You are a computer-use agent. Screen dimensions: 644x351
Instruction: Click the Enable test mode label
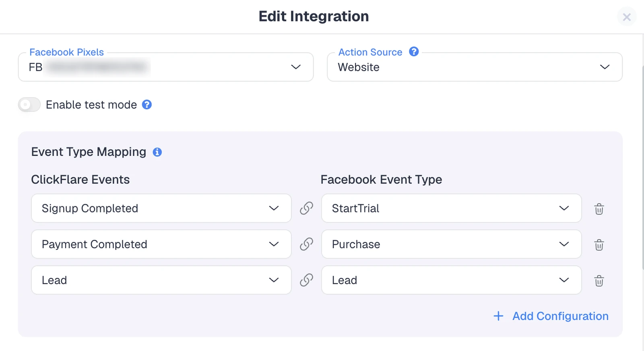click(91, 105)
